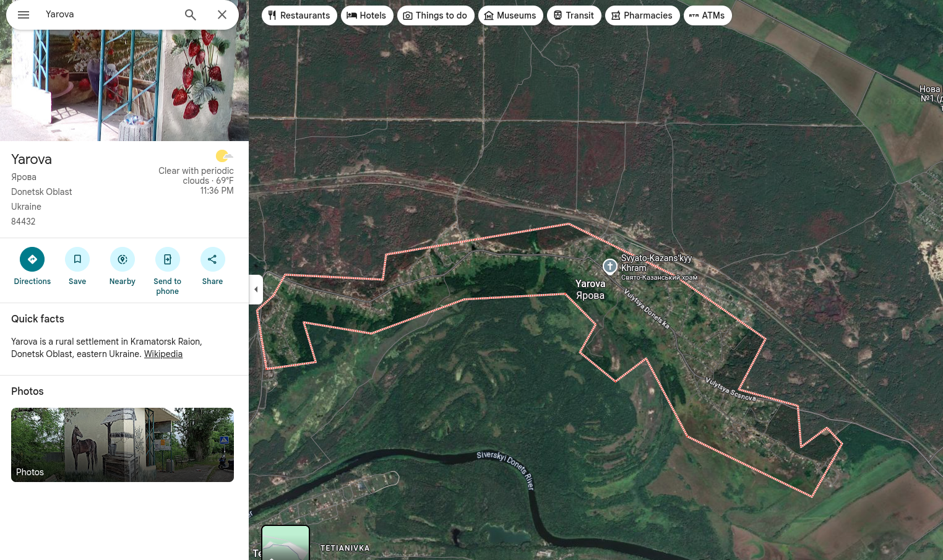Open the Photos thumbnail with horse mural
The image size is (943, 560).
(123, 445)
